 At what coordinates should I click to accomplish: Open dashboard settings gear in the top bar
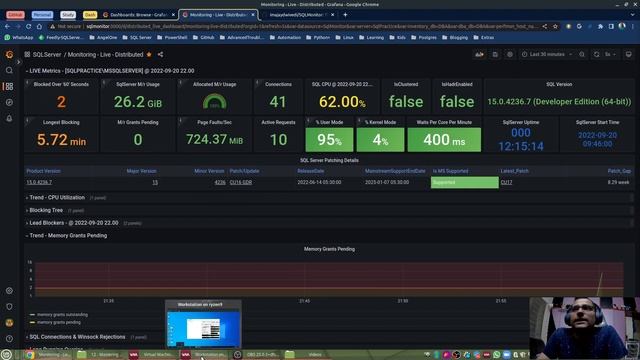[510, 54]
